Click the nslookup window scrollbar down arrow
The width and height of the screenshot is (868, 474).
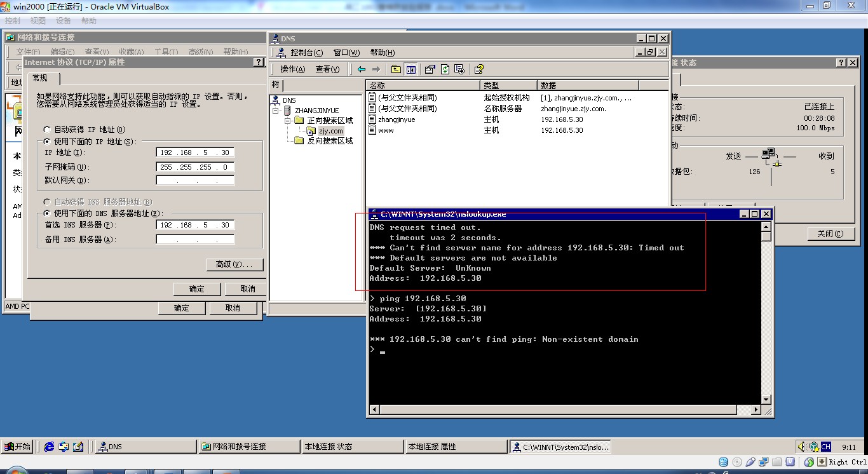click(x=766, y=400)
